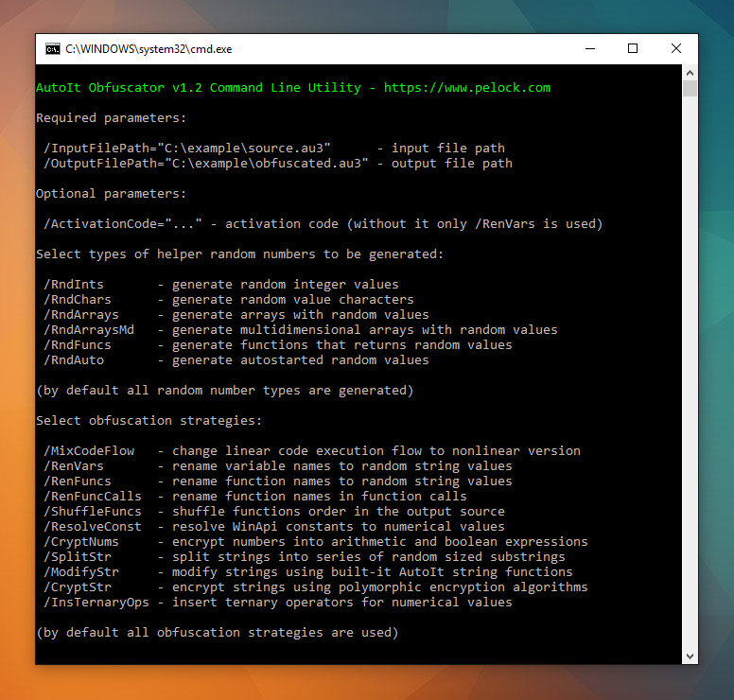This screenshot has width=734, height=700.
Task: Click the 'input file path' description
Action: point(448,149)
